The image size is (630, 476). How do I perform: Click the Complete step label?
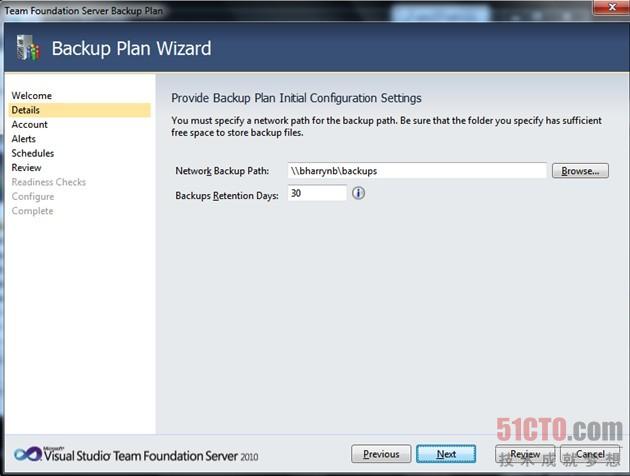coord(33,211)
